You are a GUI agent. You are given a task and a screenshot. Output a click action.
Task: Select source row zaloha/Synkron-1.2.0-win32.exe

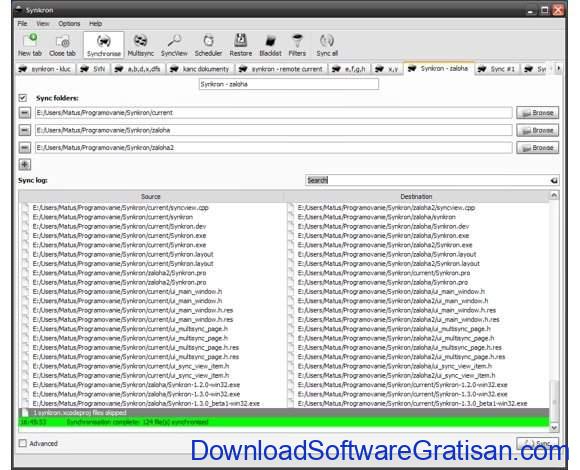click(136, 385)
